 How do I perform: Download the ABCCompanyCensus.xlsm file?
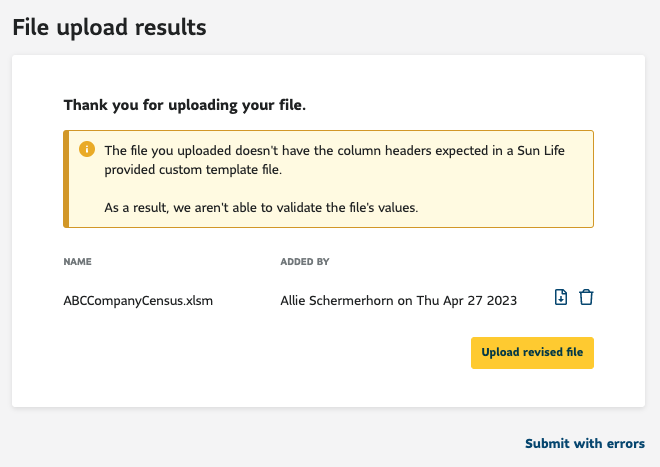pos(561,297)
